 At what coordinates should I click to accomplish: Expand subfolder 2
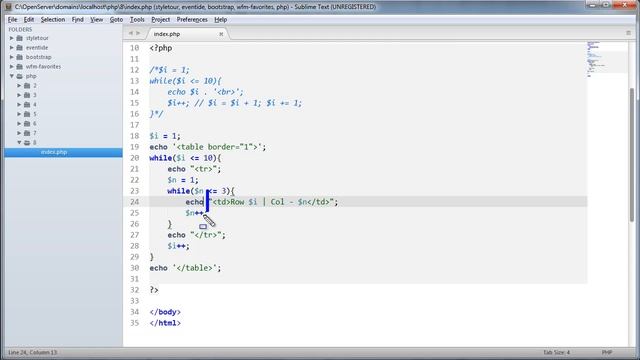click(x=19, y=86)
